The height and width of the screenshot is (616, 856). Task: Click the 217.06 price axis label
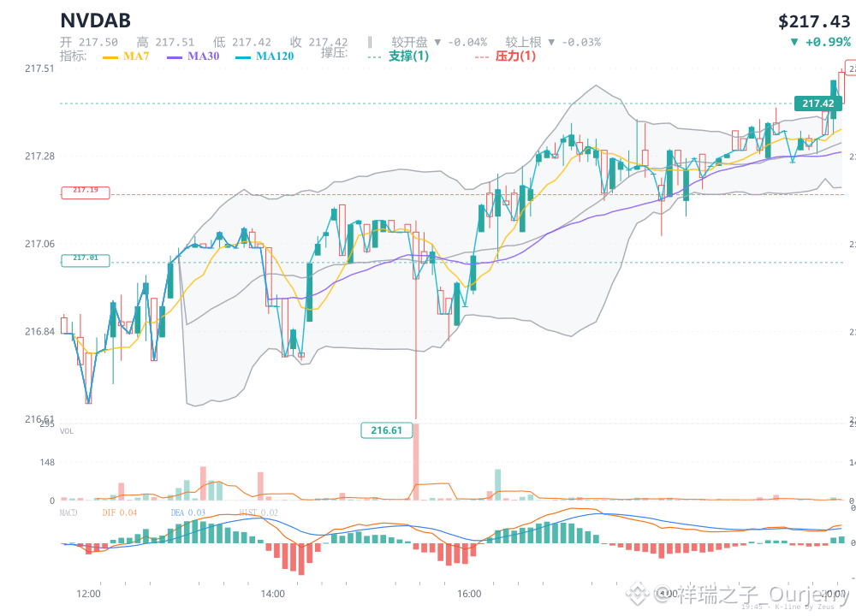click(39, 244)
